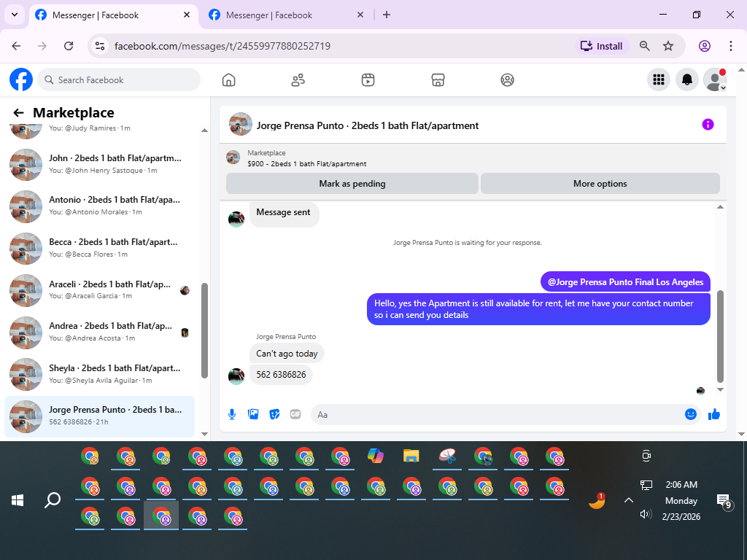Open Windows taskbar search
The width and height of the screenshot is (747, 560).
(x=53, y=500)
